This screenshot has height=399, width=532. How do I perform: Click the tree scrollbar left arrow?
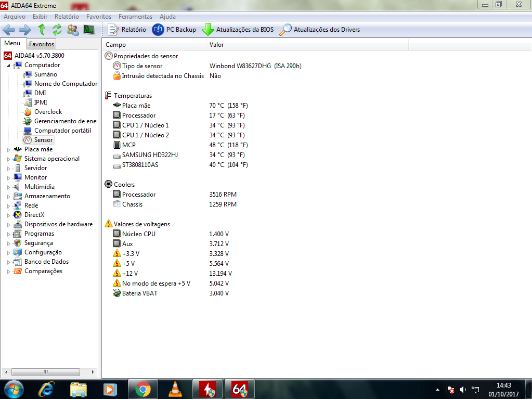pos(6,372)
